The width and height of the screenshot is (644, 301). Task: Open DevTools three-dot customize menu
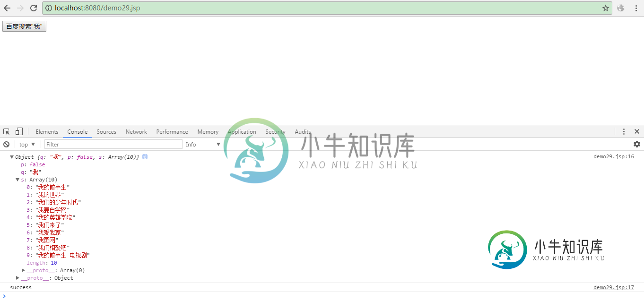624,132
